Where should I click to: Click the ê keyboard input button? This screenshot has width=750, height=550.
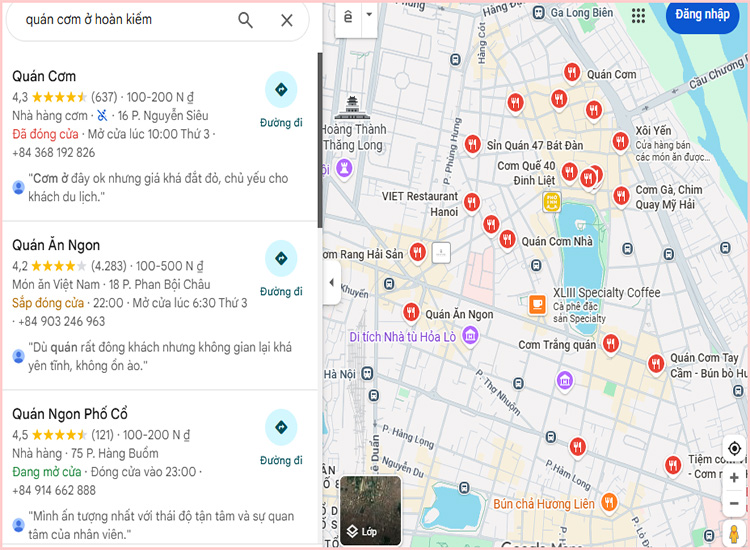tap(348, 17)
